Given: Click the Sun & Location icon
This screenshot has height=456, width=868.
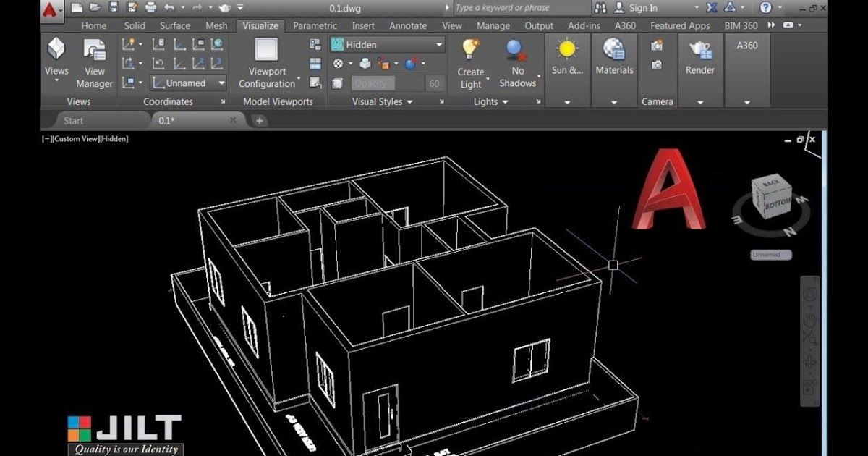Looking at the screenshot, I should (x=566, y=51).
